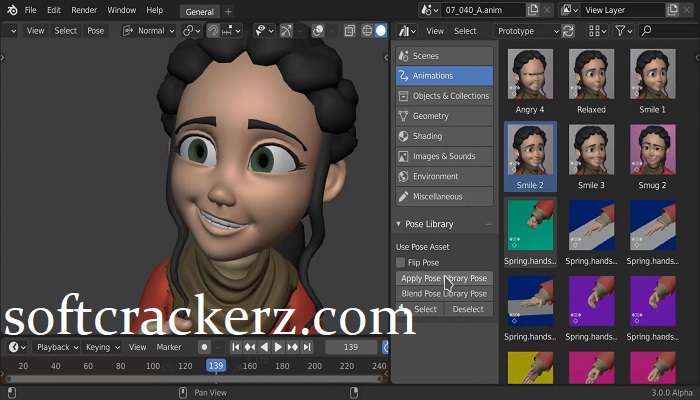Click the scene name field 07_040_A.anim

pyautogui.click(x=484, y=10)
